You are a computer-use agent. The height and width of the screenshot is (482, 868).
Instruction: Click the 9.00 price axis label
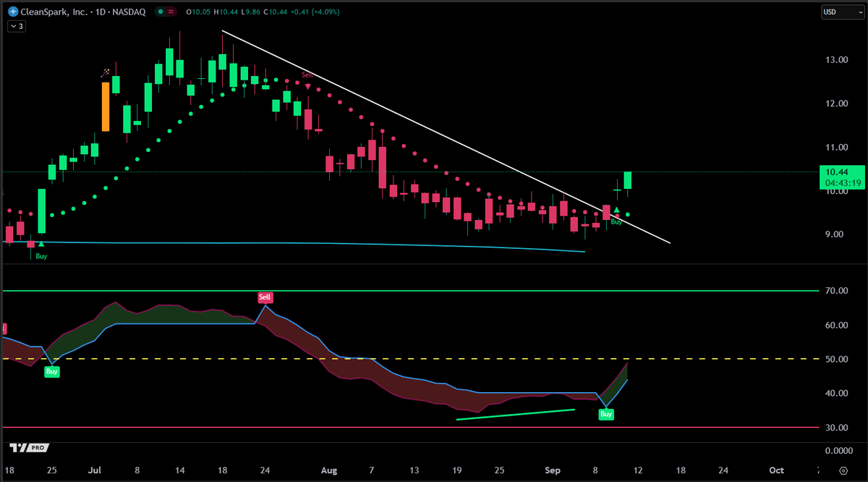pyautogui.click(x=834, y=234)
